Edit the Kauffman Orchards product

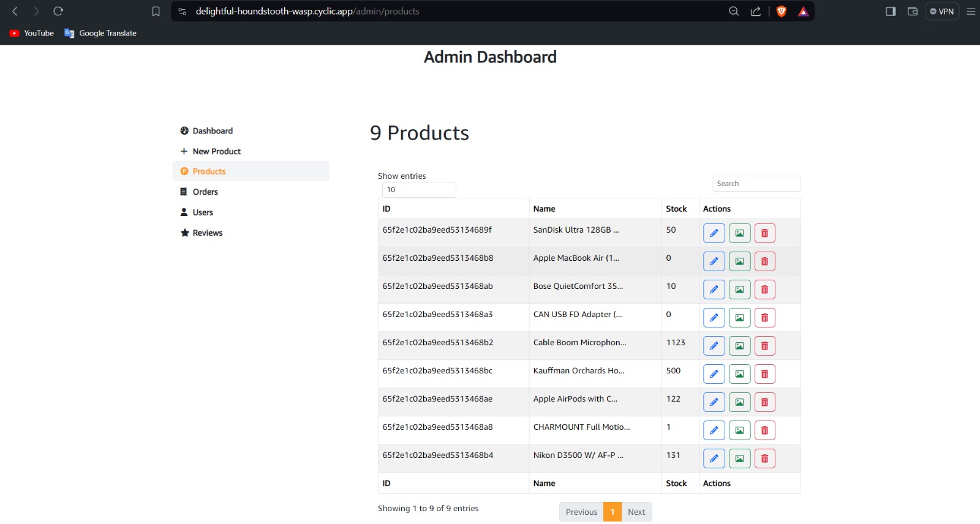click(714, 374)
